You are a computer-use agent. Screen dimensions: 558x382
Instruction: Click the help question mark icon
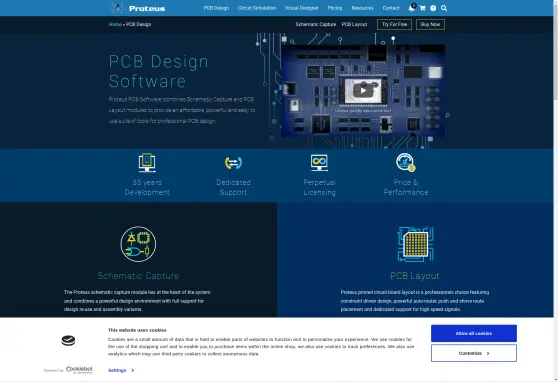point(433,8)
